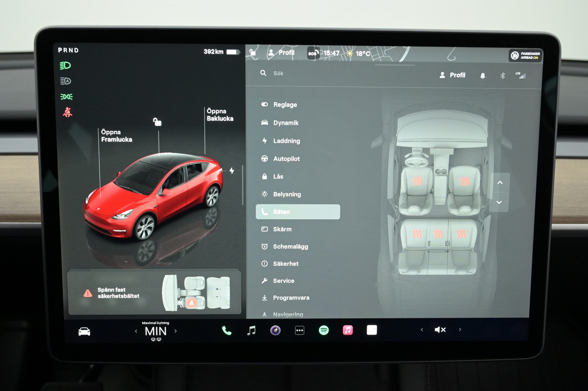The image size is (588, 391).
Task: Tap the up chevron beside seats view
Action: click(x=500, y=182)
